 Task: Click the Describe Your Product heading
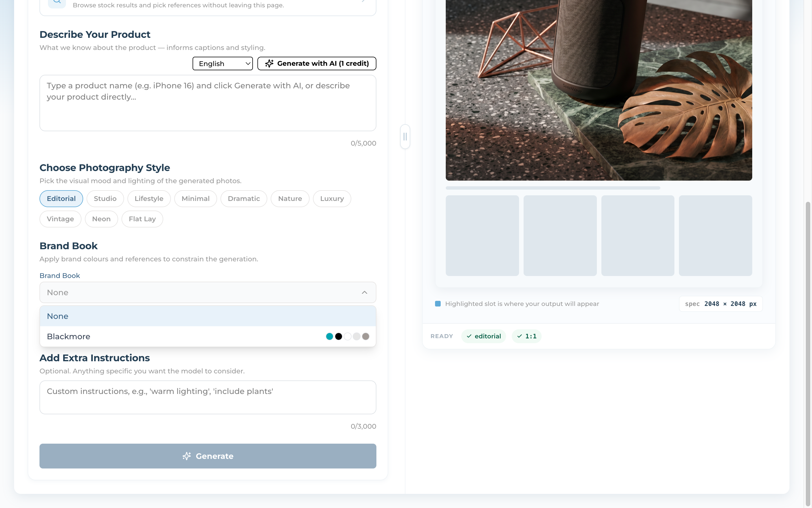(x=95, y=35)
